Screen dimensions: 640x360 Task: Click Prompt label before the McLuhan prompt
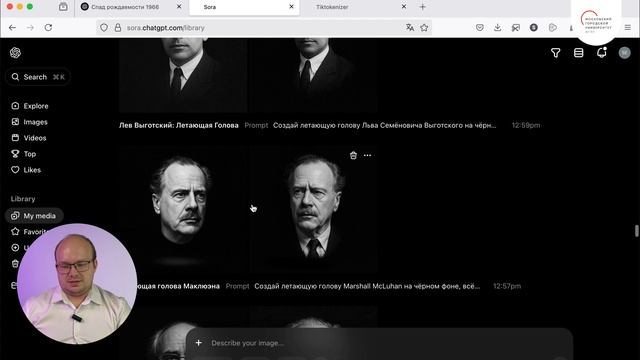[237, 286]
